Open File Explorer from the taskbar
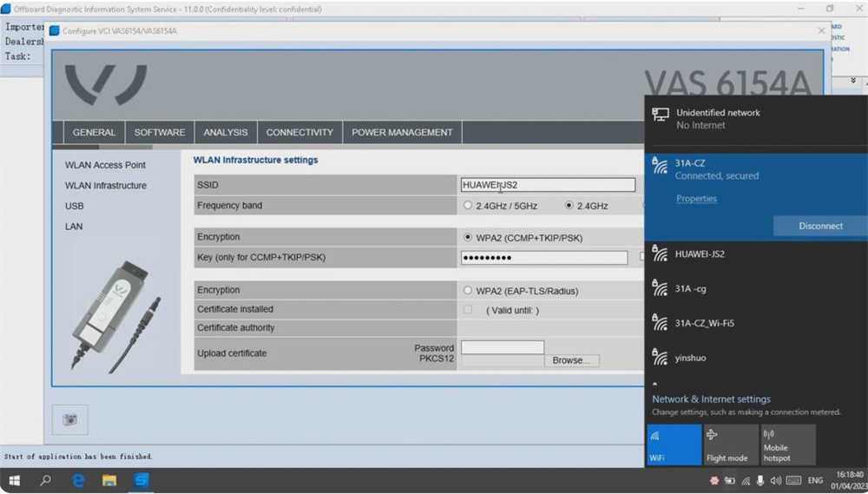 click(109, 480)
